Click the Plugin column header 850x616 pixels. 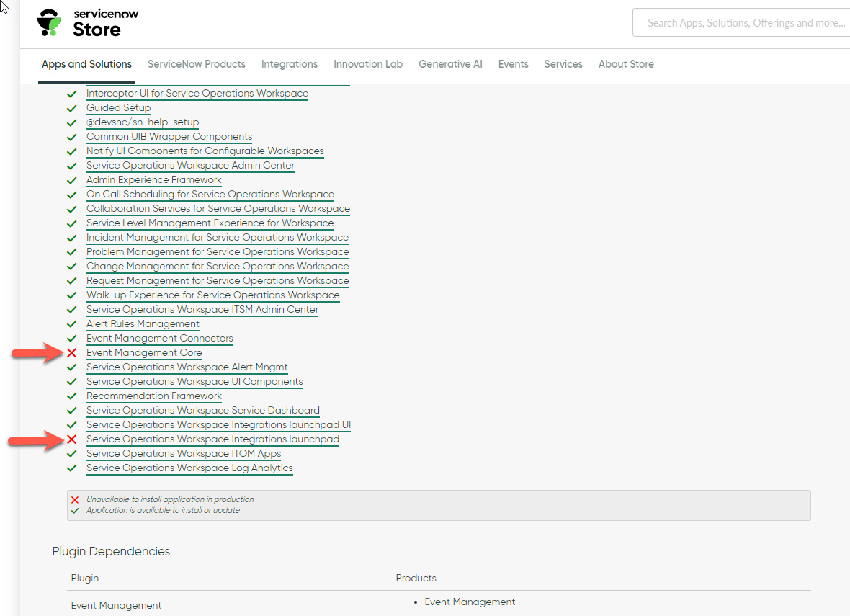(x=85, y=578)
